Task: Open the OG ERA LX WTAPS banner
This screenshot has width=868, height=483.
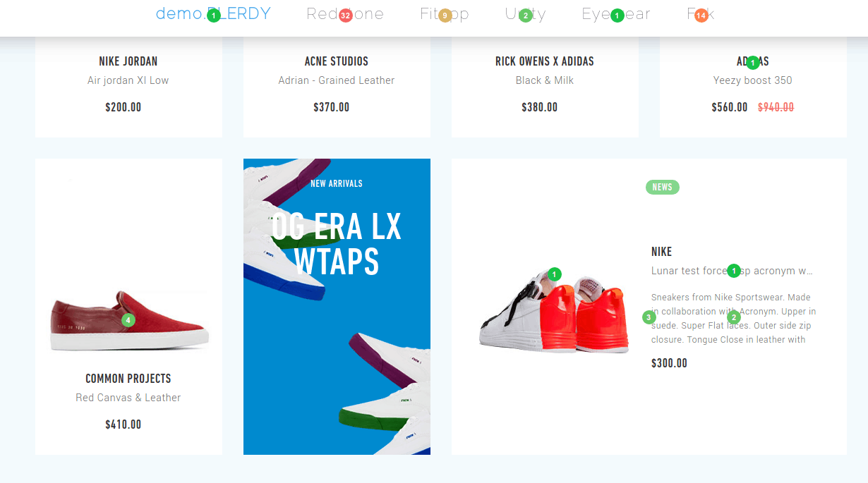Action: pyautogui.click(x=337, y=307)
